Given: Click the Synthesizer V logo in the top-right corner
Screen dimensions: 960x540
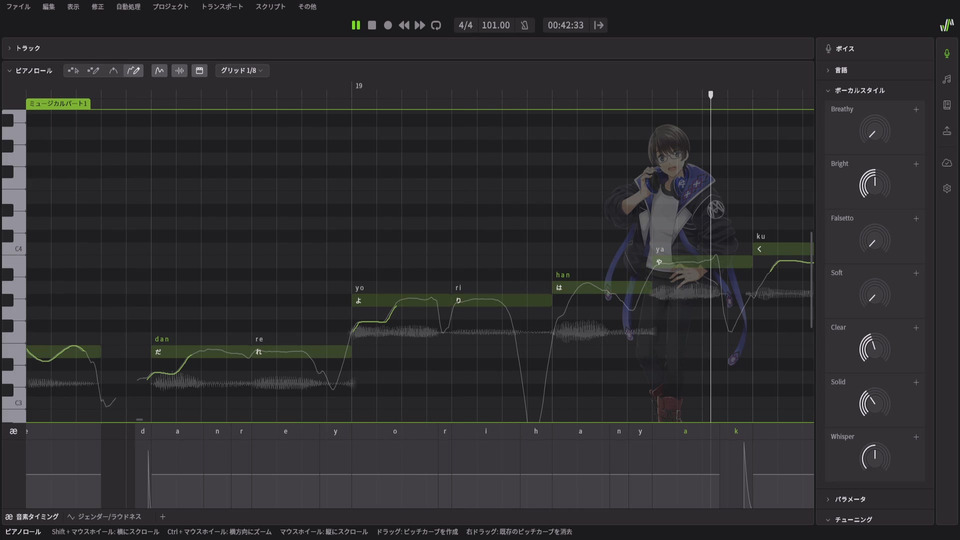Looking at the screenshot, I should point(947,25).
